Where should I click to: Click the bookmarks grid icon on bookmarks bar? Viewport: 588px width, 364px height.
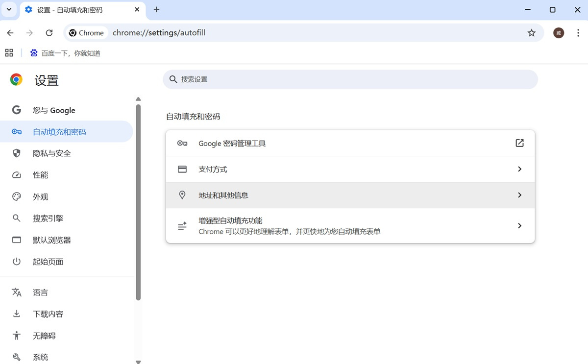(x=9, y=52)
